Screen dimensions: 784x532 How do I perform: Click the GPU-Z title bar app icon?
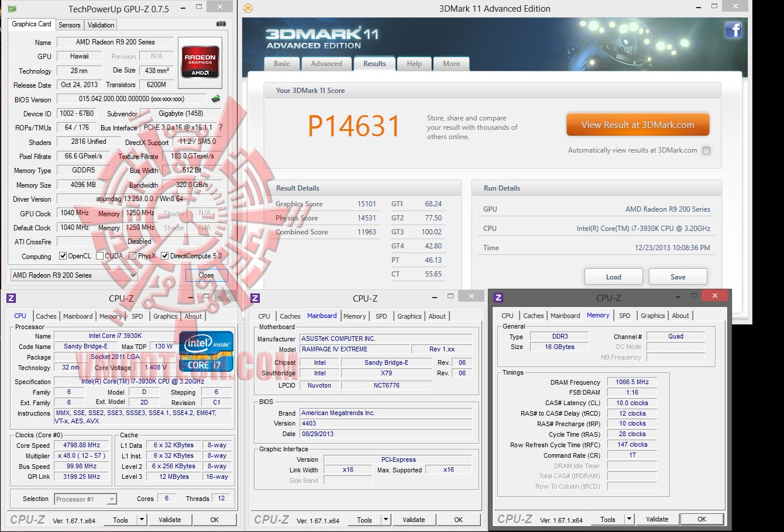point(12,8)
